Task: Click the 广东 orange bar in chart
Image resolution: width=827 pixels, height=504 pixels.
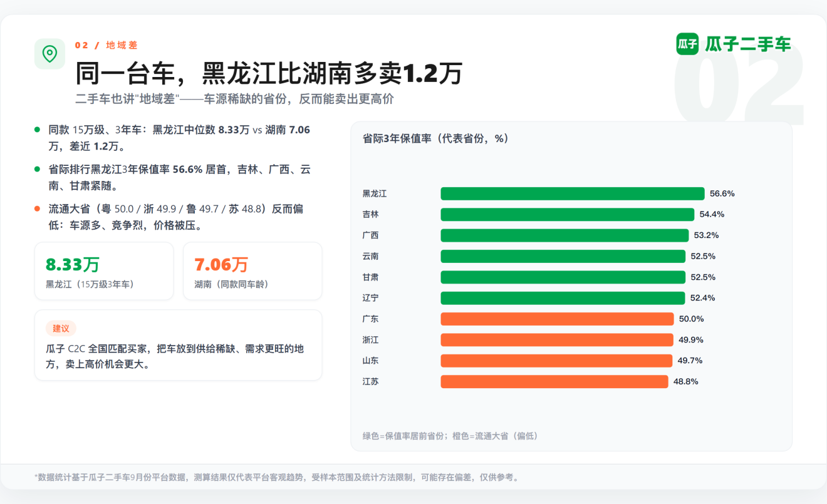Action: coord(557,319)
